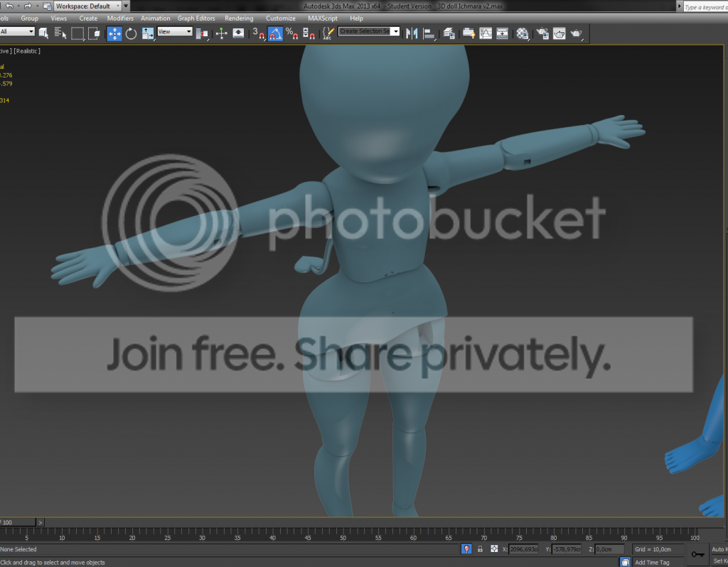Click the time slider handle showing 100
This screenshot has height=567, width=728.
coord(18,522)
